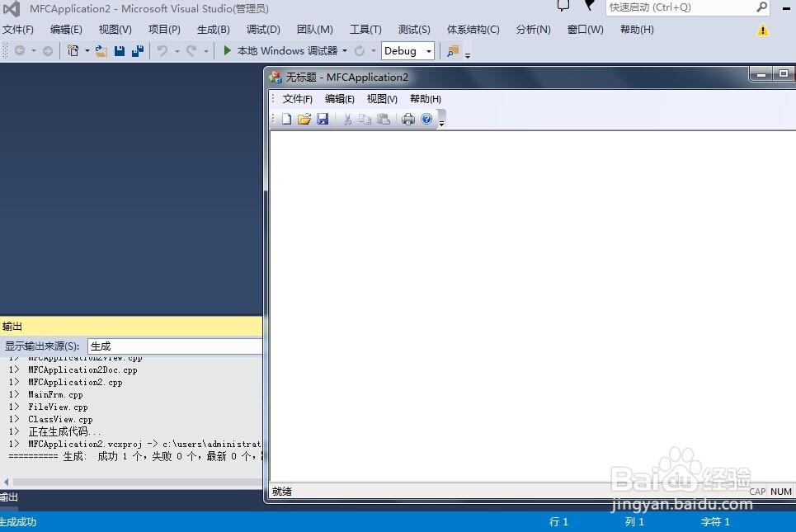Click output line MFCApplication2Doc.cpp
The image size is (796, 532).
pyautogui.click(x=82, y=370)
